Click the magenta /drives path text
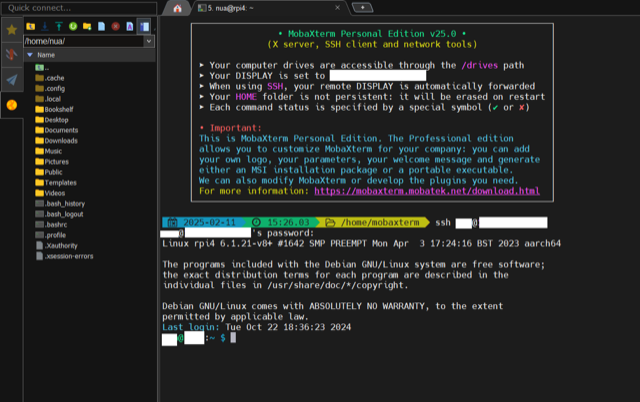Viewport: 640px width, 402px height. tap(479, 65)
